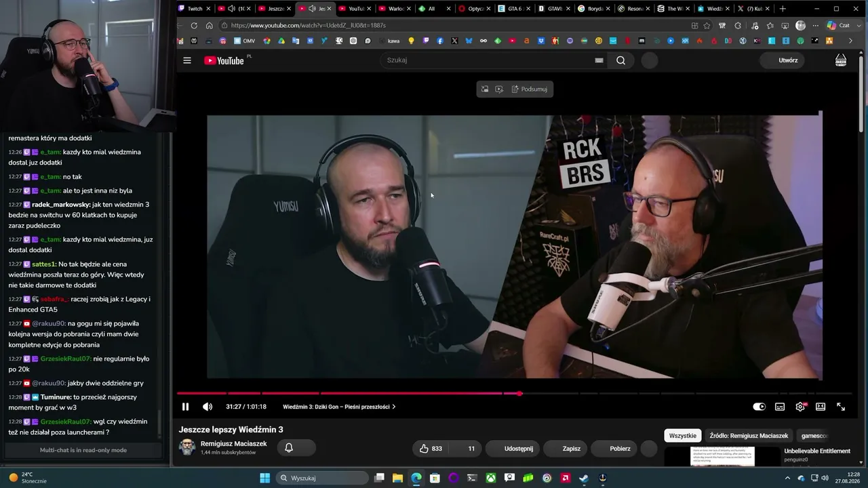
Task: Click the username 'Tuminure' in chat
Action: pyautogui.click(x=55, y=397)
